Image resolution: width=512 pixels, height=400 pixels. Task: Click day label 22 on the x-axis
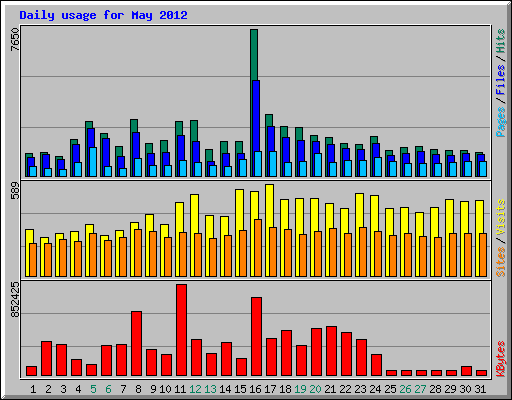click(345, 389)
